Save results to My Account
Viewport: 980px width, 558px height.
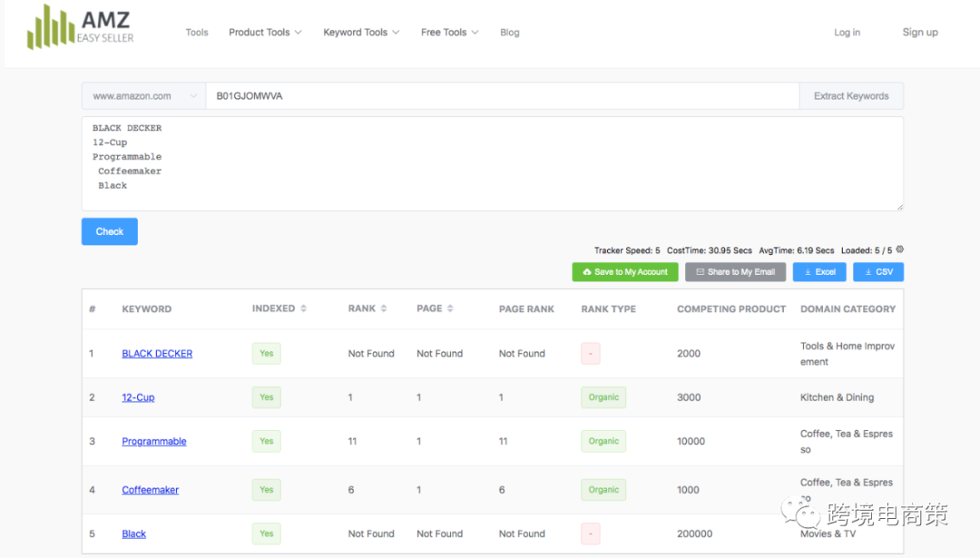624,272
